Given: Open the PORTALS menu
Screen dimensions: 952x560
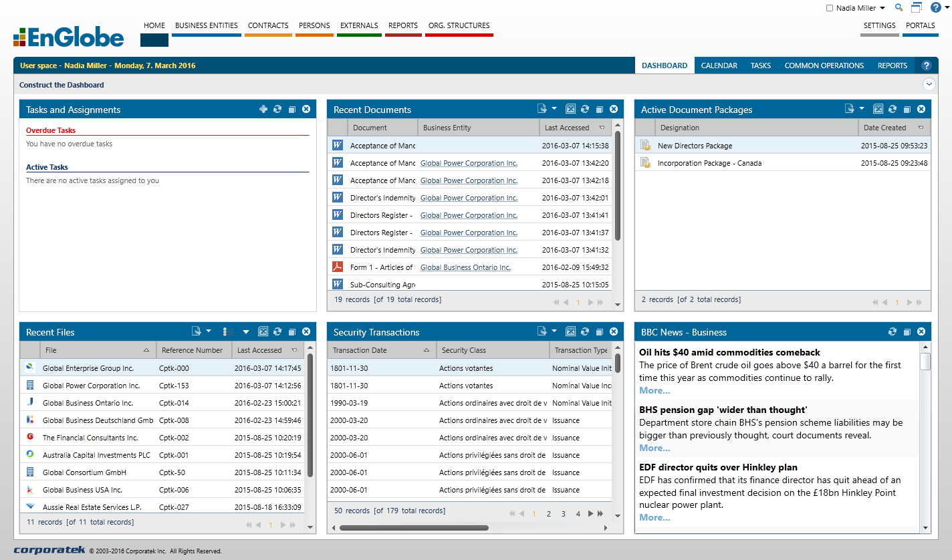Looking at the screenshot, I should pyautogui.click(x=921, y=25).
